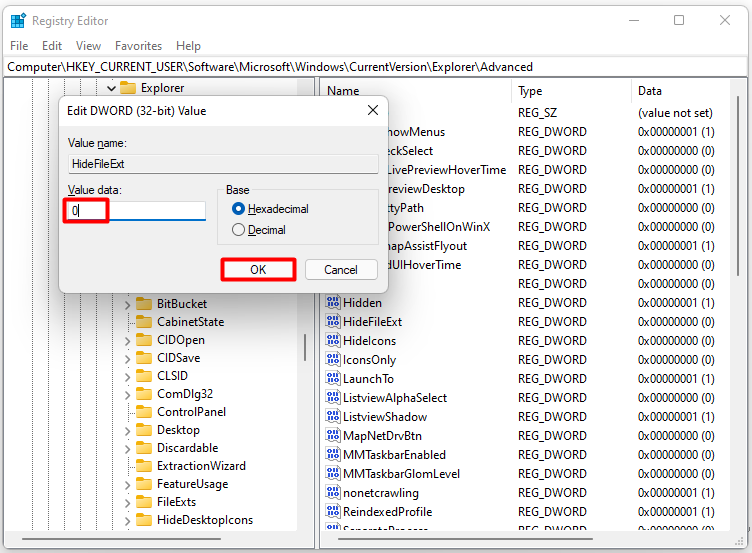Select the FeatureUsage key label
This screenshot has width=752, height=553.
pyautogui.click(x=192, y=484)
